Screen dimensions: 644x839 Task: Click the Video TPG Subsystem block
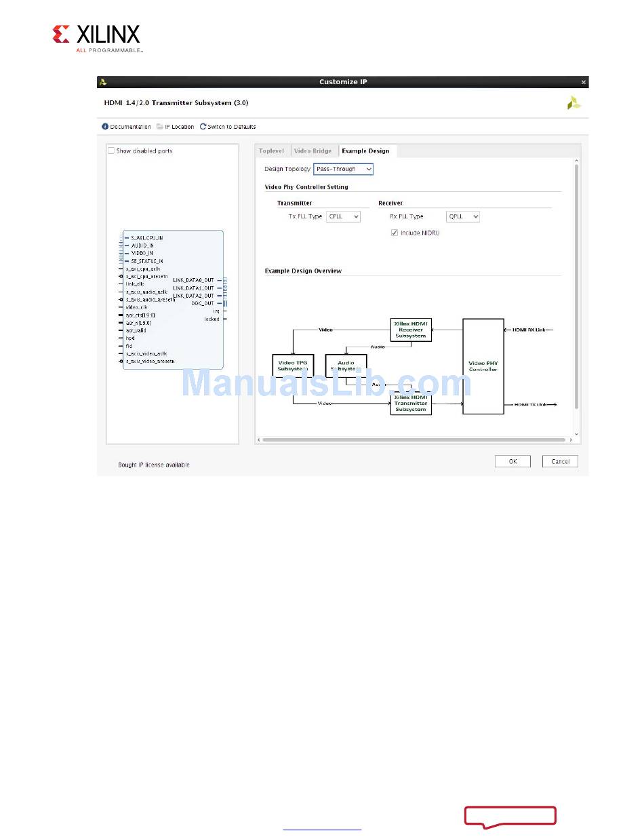[x=293, y=366]
